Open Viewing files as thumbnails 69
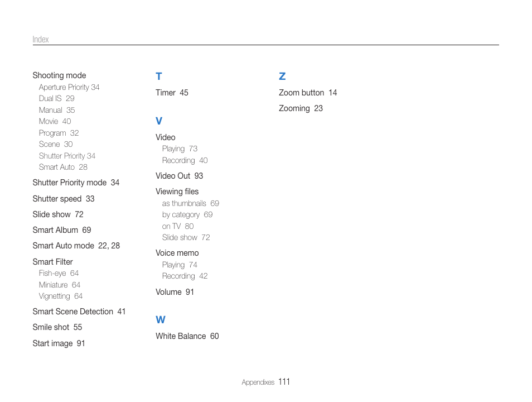 pos(190,203)
